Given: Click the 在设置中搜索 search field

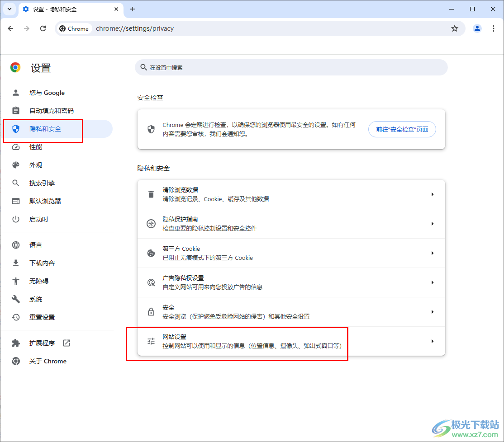Looking at the screenshot, I should point(291,67).
